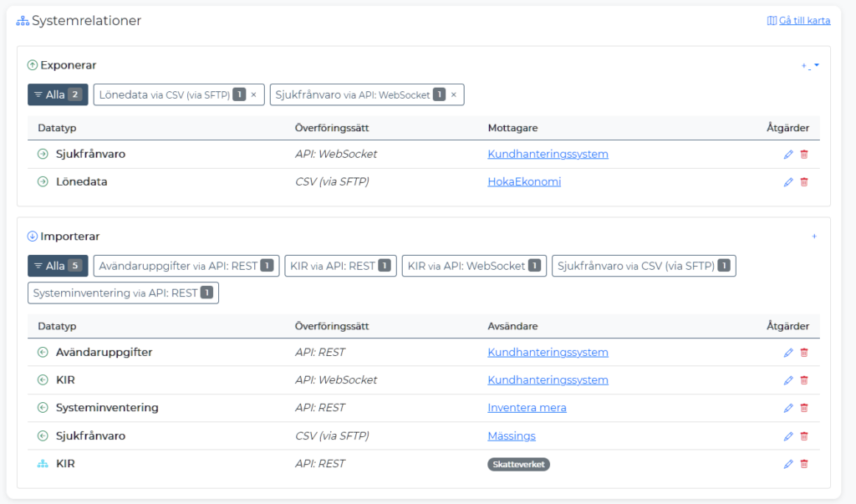
Task: Click the Importerar down-arrow icon
Action: 33,237
